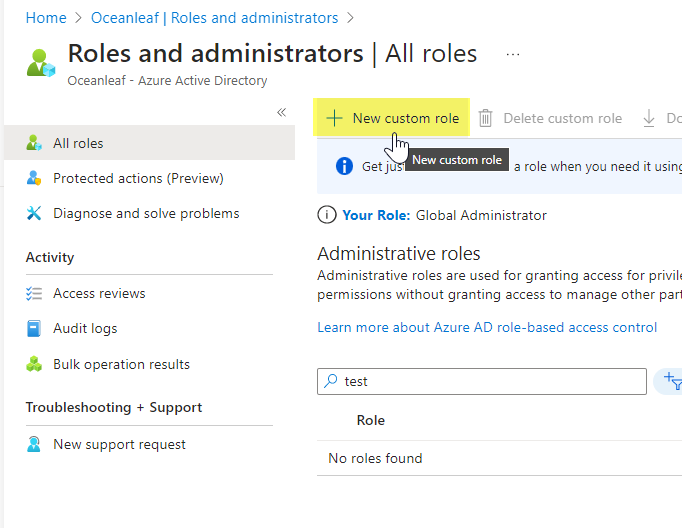Open the All roles menu item
This screenshot has height=528, width=682.
tap(78, 143)
